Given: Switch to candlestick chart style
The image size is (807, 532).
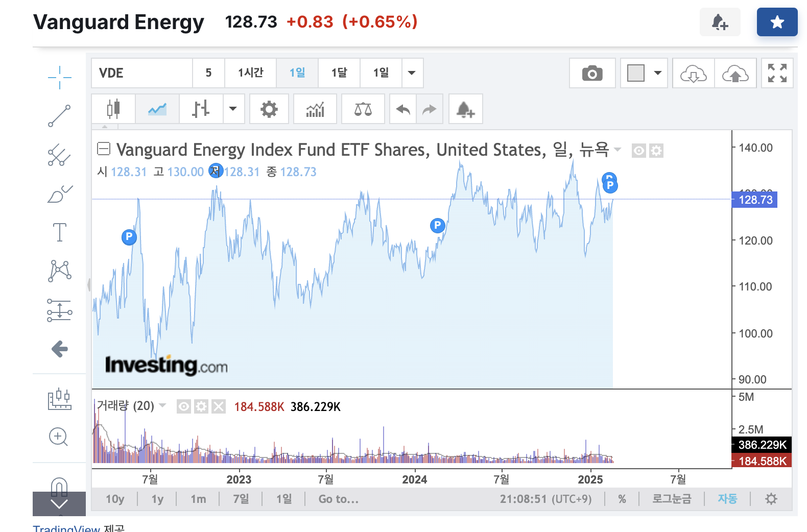Looking at the screenshot, I should click(x=113, y=109).
